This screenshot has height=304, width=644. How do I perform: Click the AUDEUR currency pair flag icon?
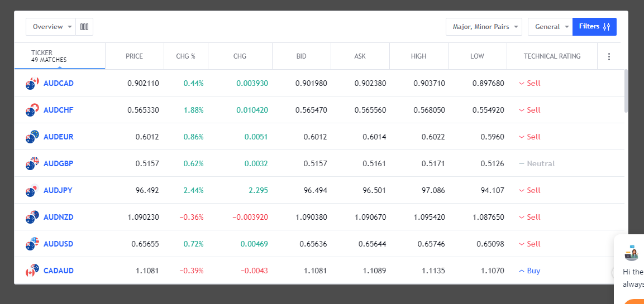32,137
